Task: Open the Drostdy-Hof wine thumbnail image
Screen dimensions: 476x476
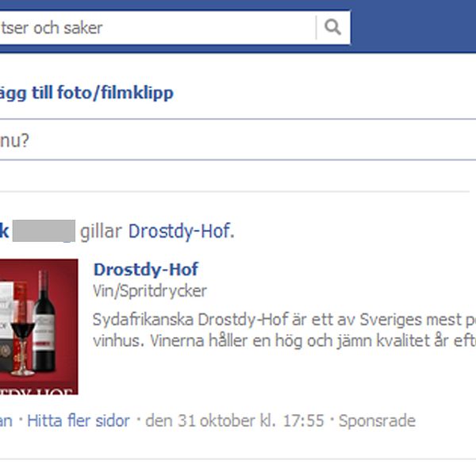Action: [x=39, y=327]
